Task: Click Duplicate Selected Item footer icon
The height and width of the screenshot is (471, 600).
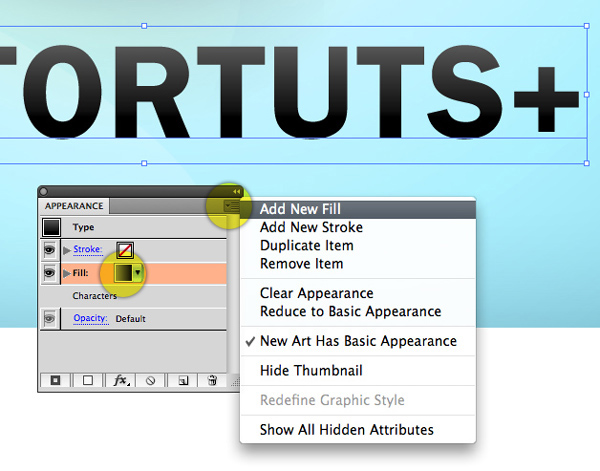Action: tap(183, 380)
